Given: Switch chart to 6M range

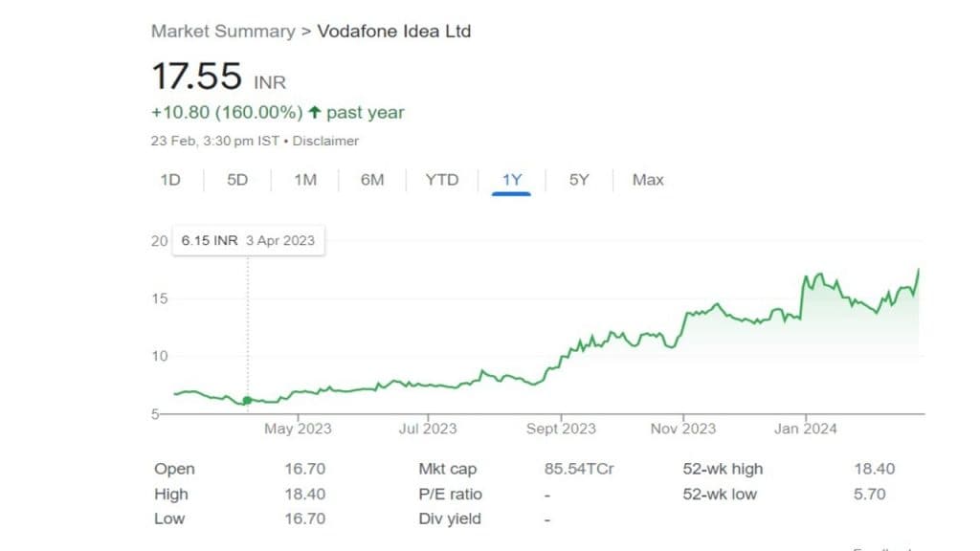Looking at the screenshot, I should tap(372, 180).
